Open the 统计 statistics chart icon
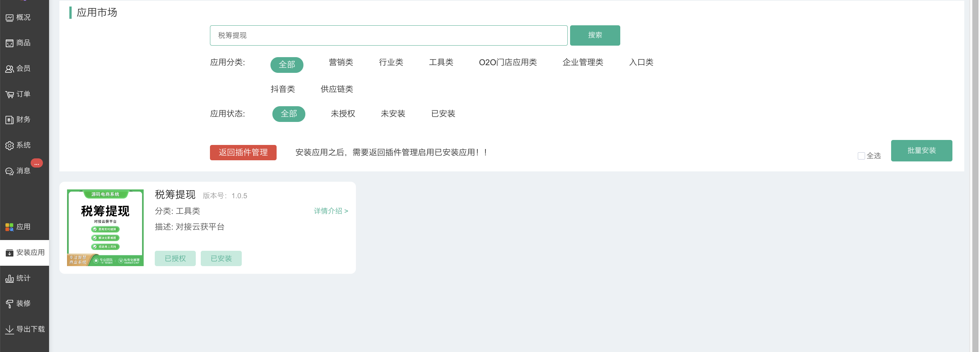This screenshot has width=980, height=352. tap(10, 279)
